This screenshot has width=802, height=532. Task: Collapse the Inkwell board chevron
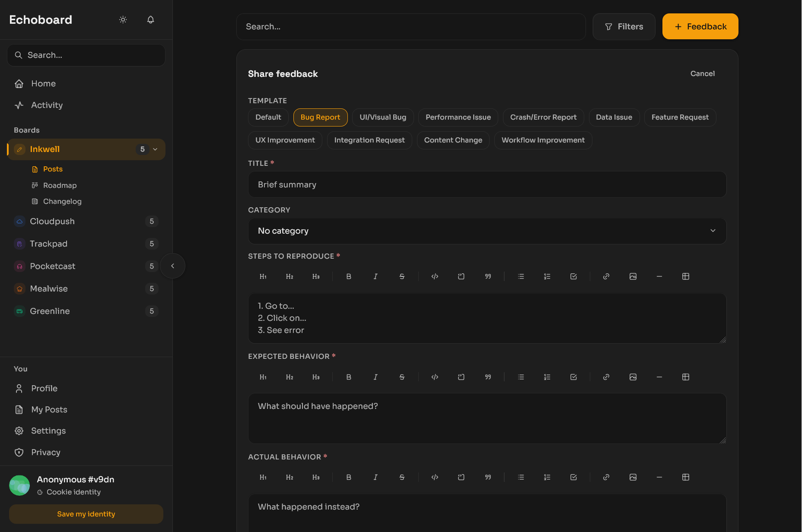coord(156,149)
